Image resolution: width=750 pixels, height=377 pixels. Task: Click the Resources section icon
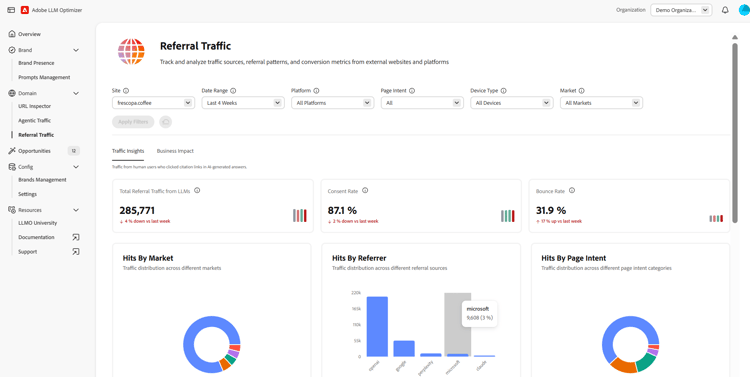[x=12, y=210]
